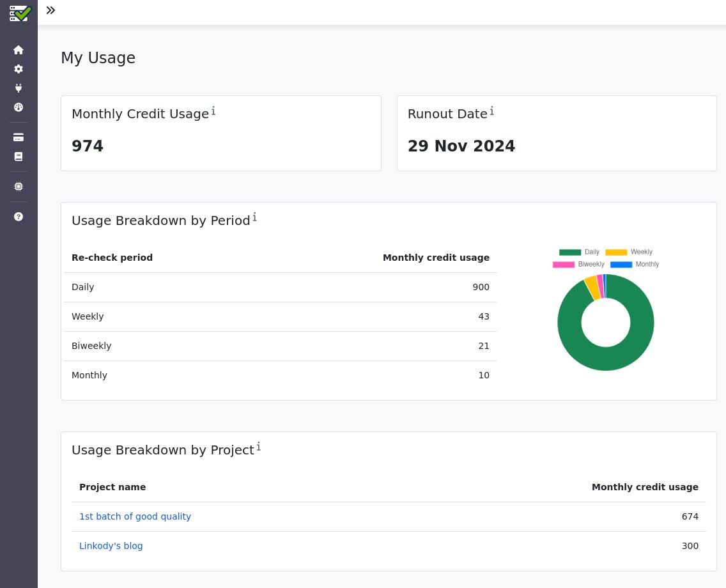The height and width of the screenshot is (588, 726).
Task: Click the info icon next to Runout Date
Action: point(491,111)
